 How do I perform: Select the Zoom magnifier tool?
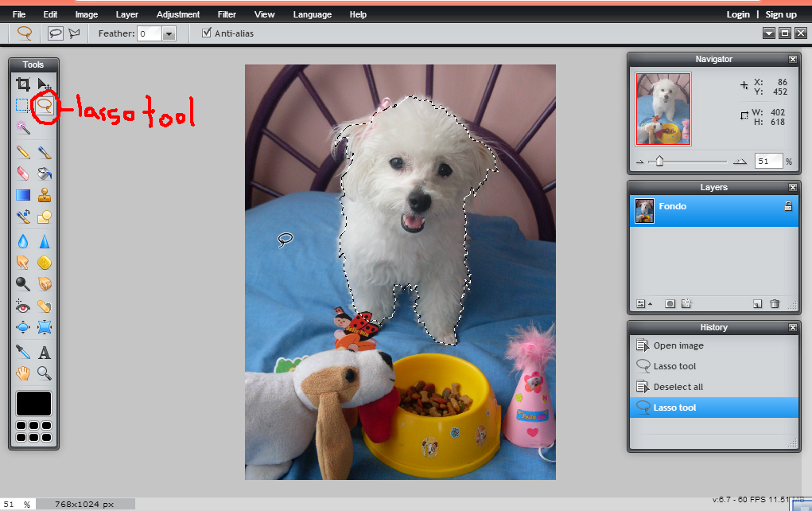[45, 373]
